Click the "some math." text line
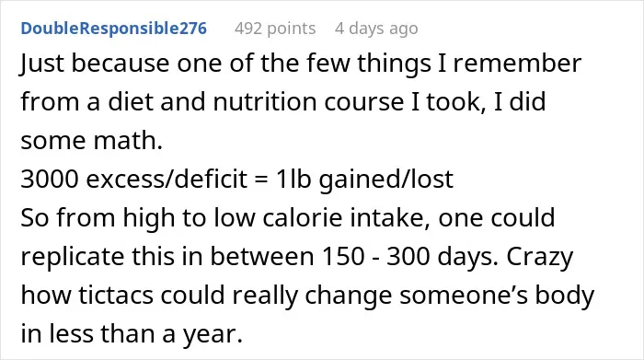The width and height of the screenshot is (644, 360). [x=92, y=140]
